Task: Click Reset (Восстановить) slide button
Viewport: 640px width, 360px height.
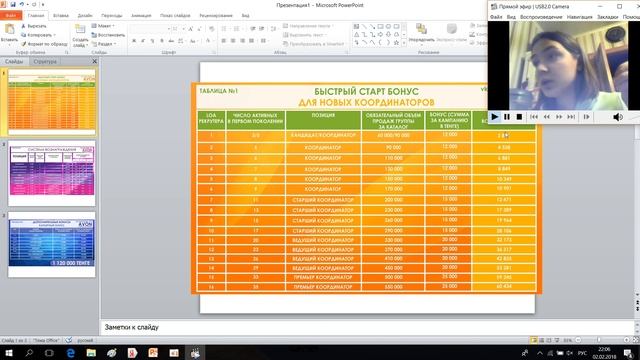Action: pyautogui.click(x=108, y=35)
